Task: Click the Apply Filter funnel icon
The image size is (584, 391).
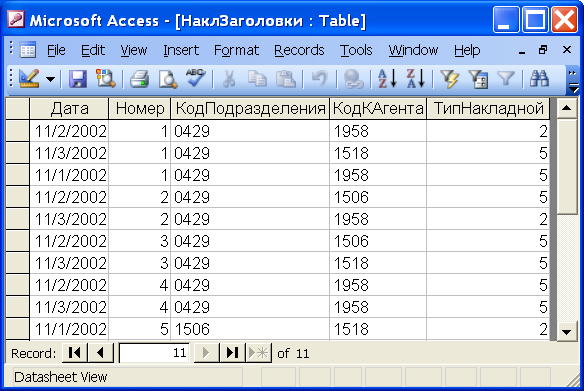Action: (x=506, y=79)
